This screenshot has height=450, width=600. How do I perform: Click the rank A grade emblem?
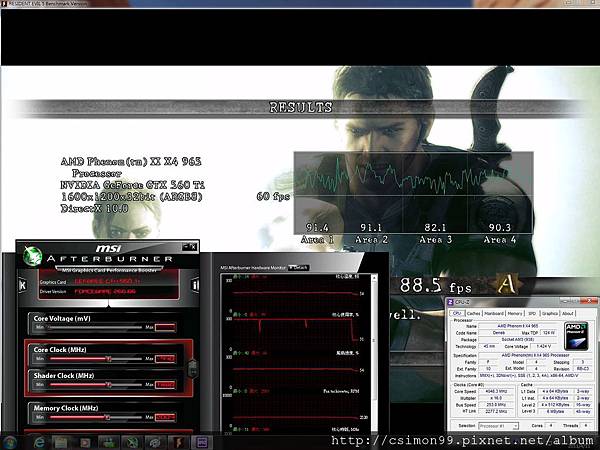tap(507, 284)
